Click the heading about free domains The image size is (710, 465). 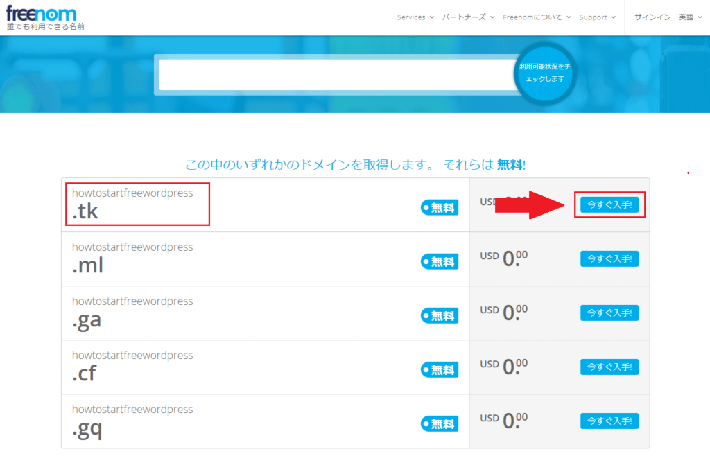pos(355,164)
